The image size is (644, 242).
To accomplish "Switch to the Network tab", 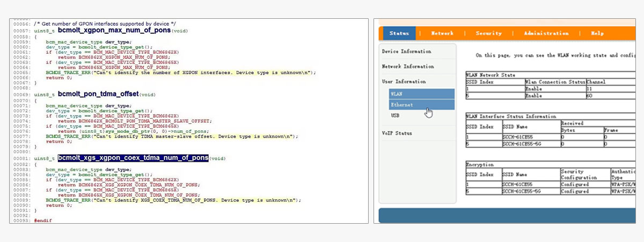I will [x=442, y=33].
